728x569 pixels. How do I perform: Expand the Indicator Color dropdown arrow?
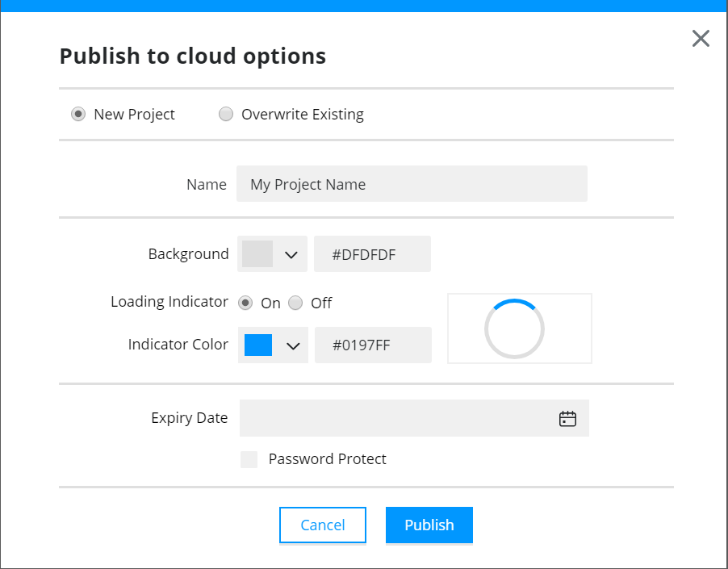(293, 345)
